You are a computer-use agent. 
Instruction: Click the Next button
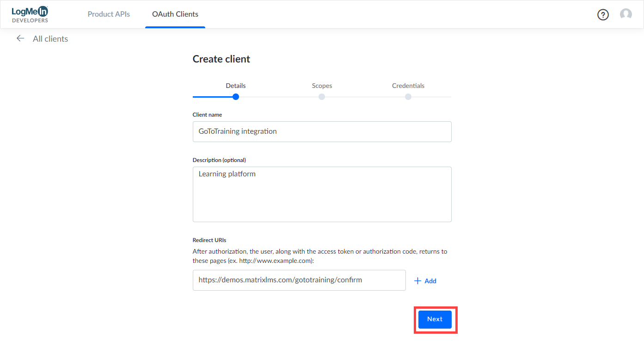[435, 319]
